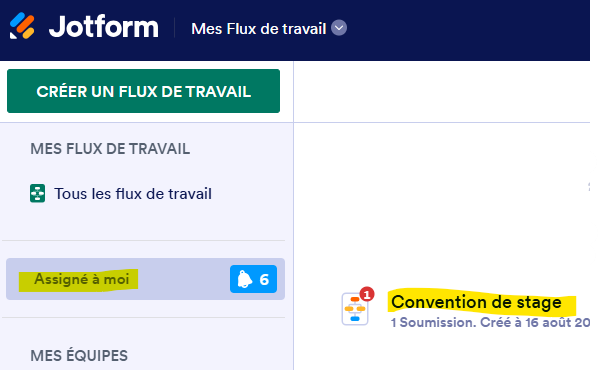Image resolution: width=599 pixels, height=370 pixels.
Task: Click the notification count 6
Action: tap(264, 280)
